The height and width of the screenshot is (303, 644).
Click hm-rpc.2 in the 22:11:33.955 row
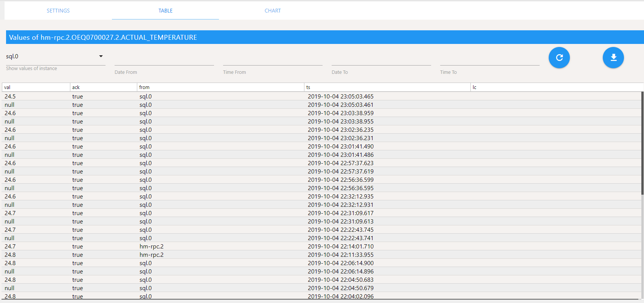(x=152, y=255)
